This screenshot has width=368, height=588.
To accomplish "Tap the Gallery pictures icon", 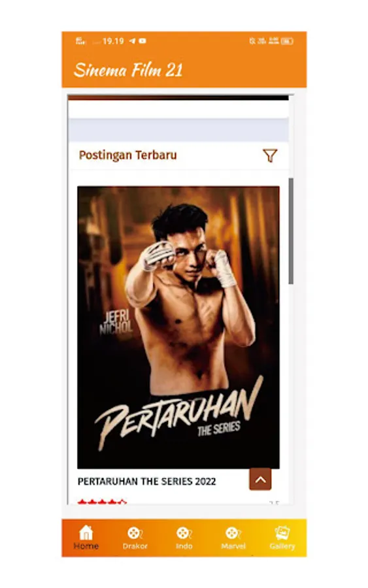I will coord(282,533).
